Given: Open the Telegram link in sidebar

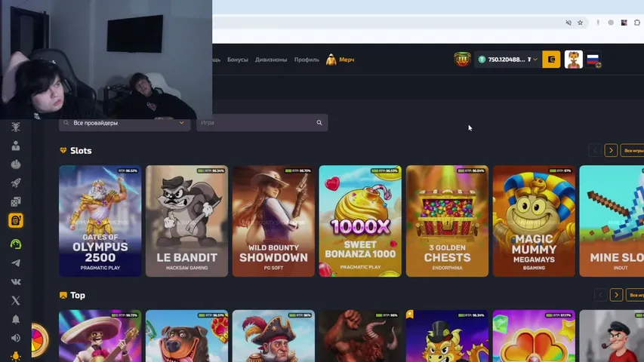Looking at the screenshot, I should coord(16,263).
